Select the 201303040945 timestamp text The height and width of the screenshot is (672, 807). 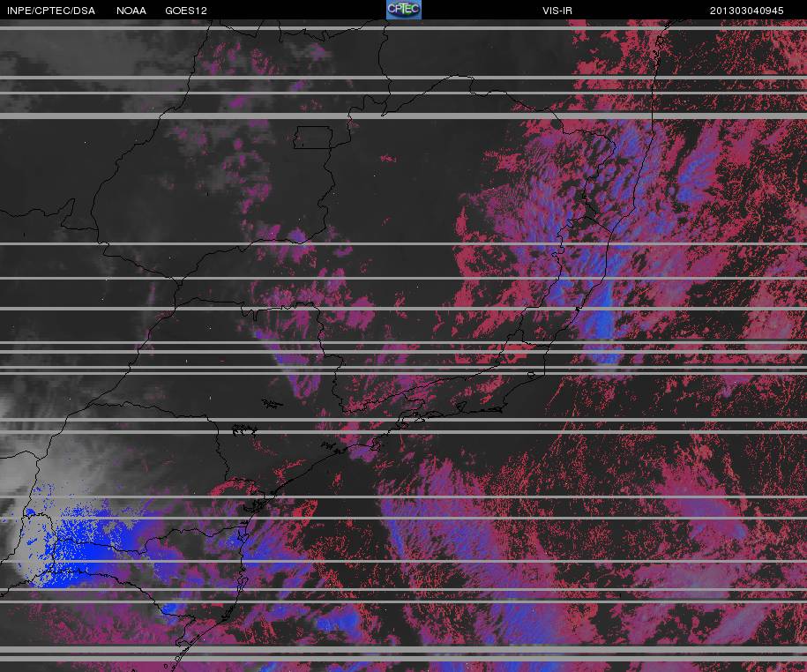click(746, 11)
